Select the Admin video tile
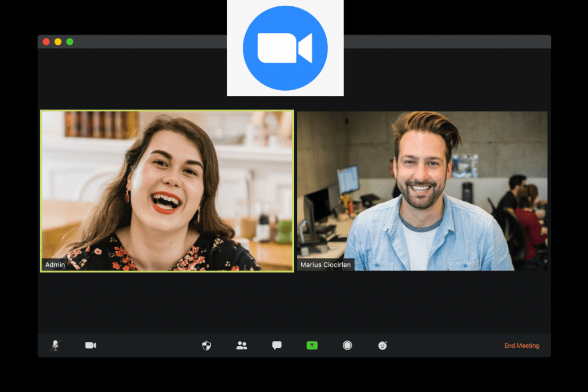Viewport: 588px width, 392px height. (167, 189)
